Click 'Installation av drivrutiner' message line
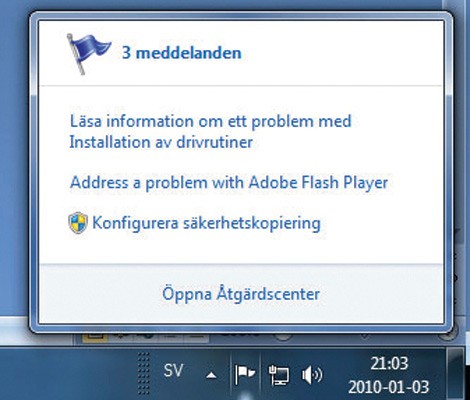This screenshot has width=470, height=400. point(161,142)
